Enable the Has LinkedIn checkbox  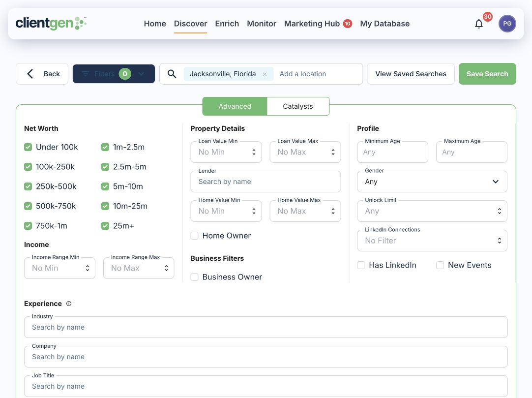click(x=361, y=265)
